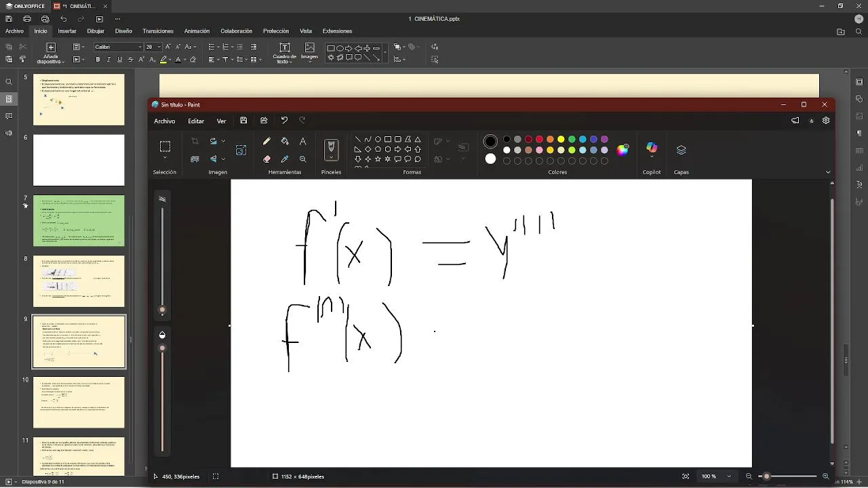
Task: Open slide 7 green thumbnail
Action: click(x=79, y=221)
